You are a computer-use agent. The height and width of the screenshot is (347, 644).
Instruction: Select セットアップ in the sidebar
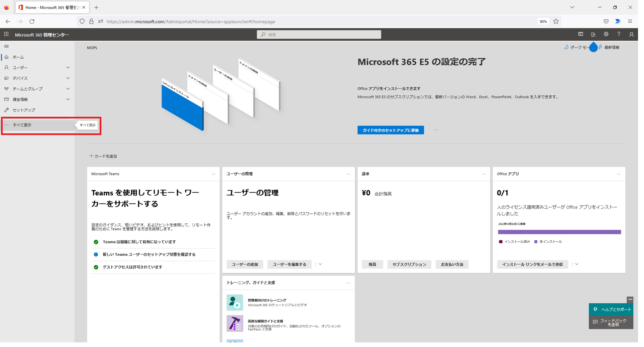click(x=23, y=110)
